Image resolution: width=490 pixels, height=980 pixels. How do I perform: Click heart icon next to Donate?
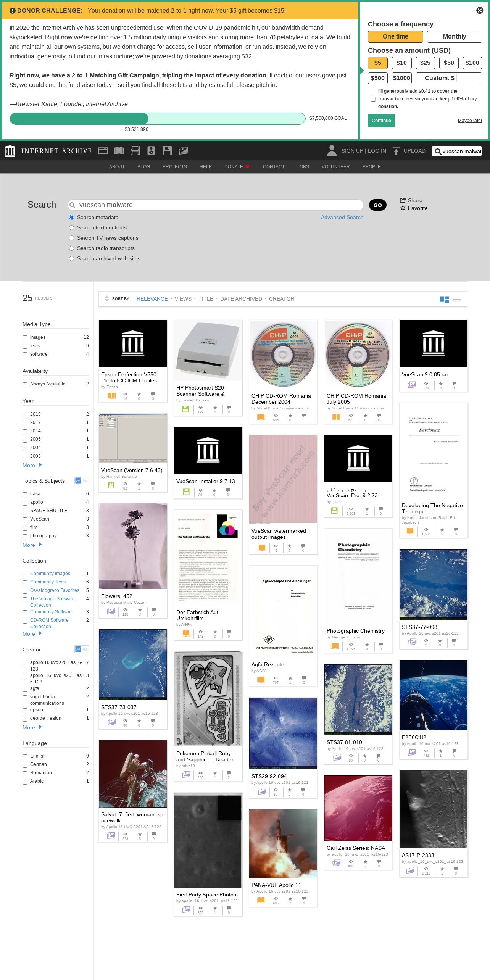click(247, 167)
